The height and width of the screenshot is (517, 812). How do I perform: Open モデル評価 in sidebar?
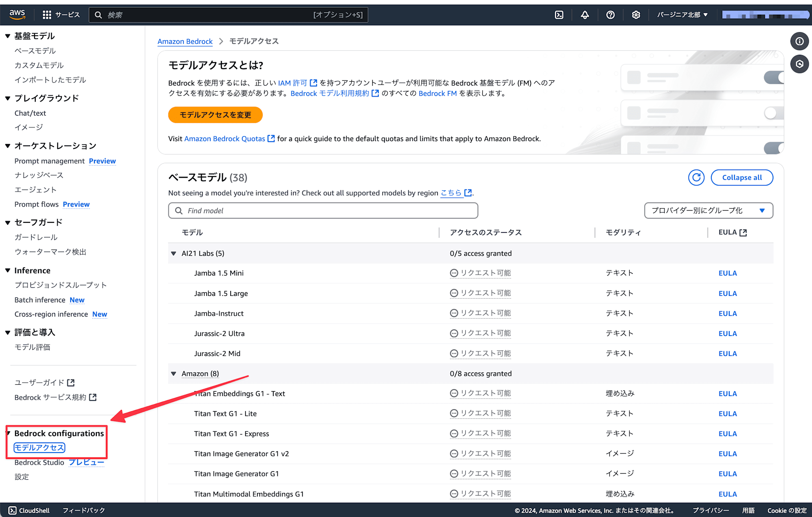32,347
